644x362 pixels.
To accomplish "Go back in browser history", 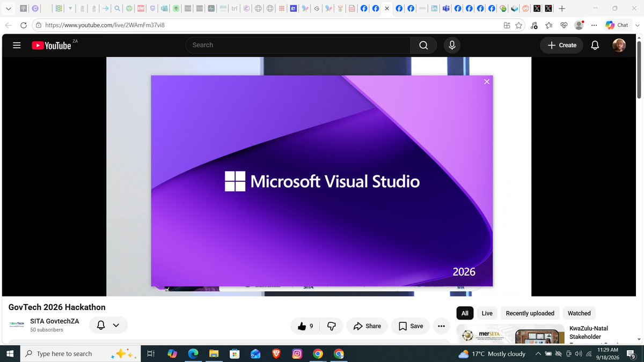I will 9,25.
